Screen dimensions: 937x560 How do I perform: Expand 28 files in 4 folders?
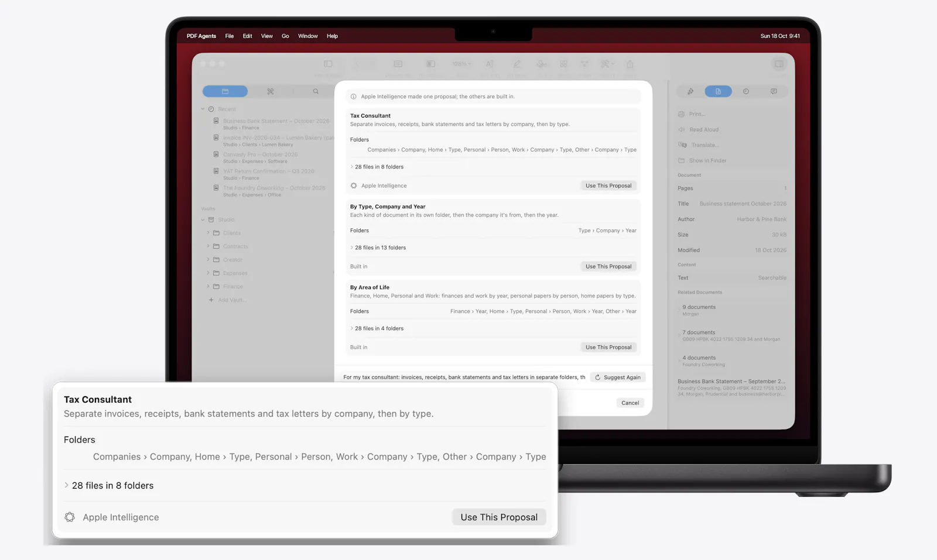(x=352, y=328)
